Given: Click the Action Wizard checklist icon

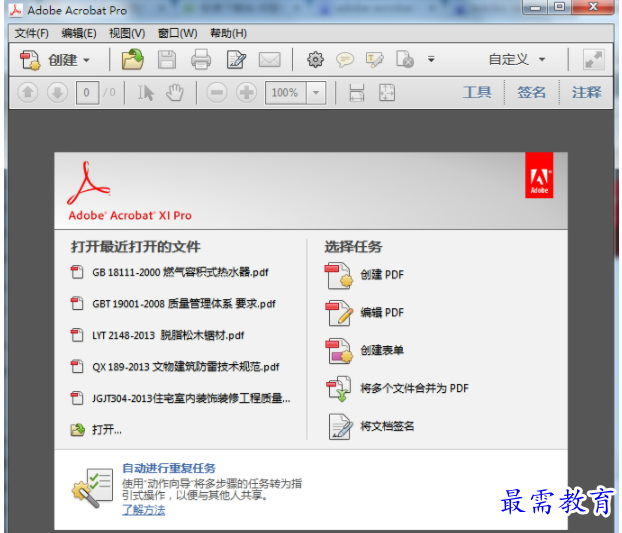Looking at the screenshot, I should click(x=92, y=488).
